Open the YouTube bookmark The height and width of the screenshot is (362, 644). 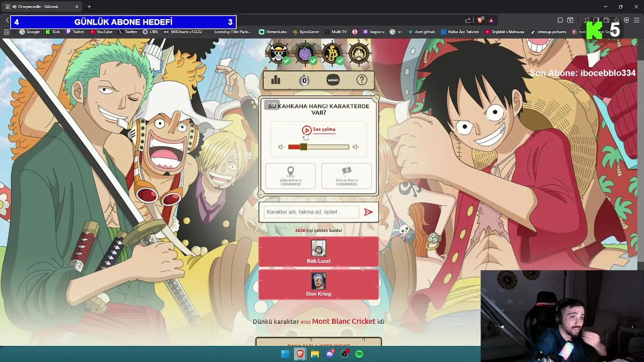[x=101, y=32]
